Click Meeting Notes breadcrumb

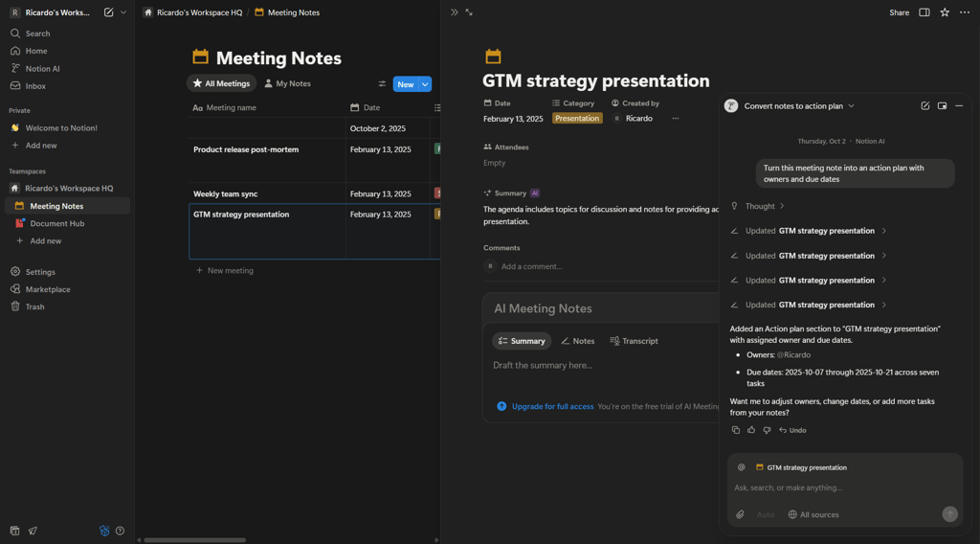287,12
